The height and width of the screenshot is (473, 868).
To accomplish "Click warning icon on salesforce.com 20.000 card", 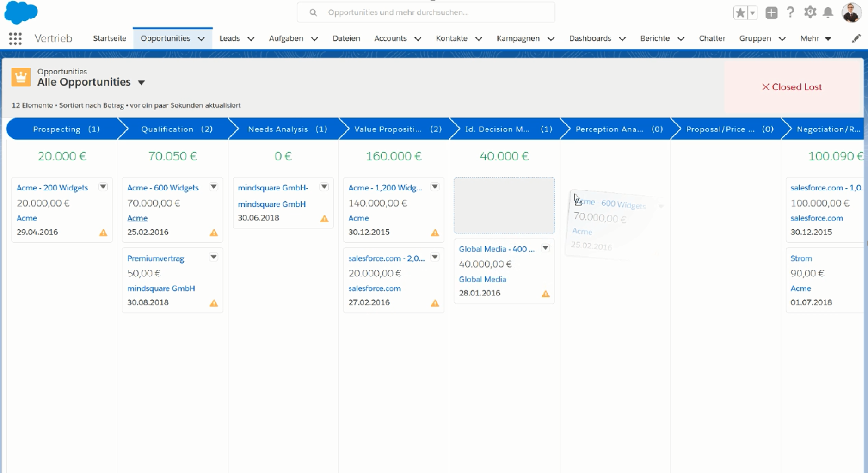I will click(435, 303).
